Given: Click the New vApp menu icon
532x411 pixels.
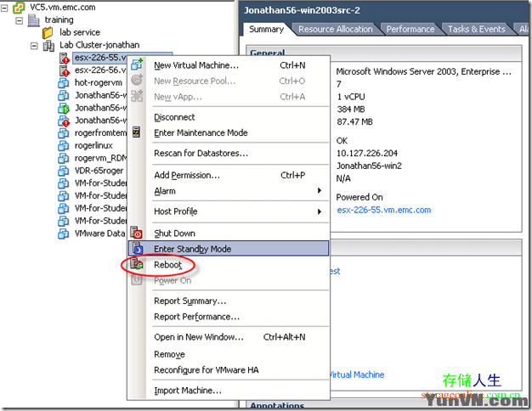Looking at the screenshot, I should click(x=137, y=96).
